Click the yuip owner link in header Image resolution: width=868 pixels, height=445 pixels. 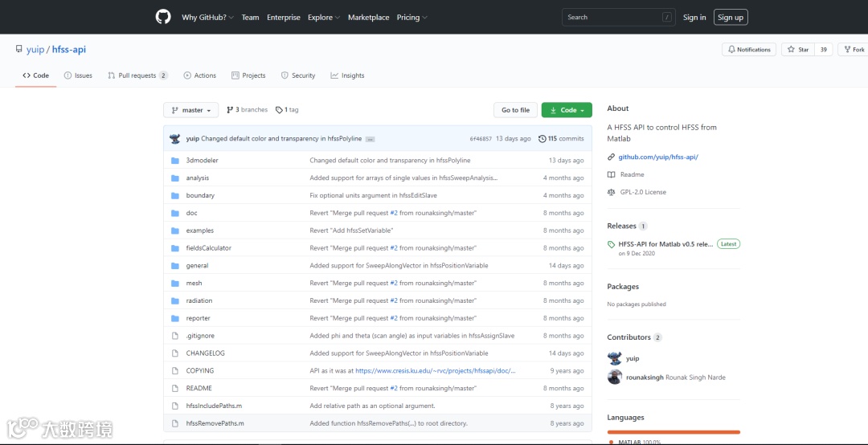tap(35, 50)
